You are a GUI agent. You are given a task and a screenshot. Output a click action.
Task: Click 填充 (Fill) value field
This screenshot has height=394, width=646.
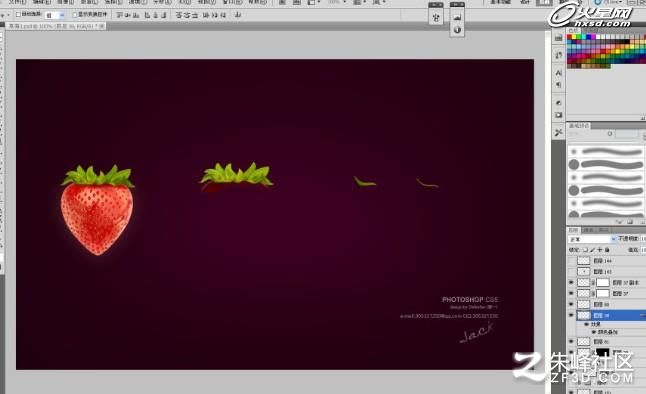[643, 250]
